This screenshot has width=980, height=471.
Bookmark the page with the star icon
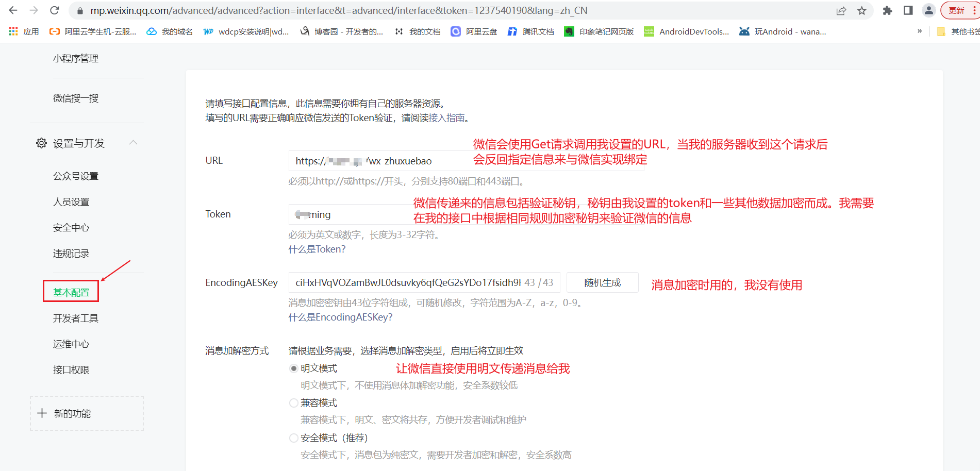coord(862,10)
